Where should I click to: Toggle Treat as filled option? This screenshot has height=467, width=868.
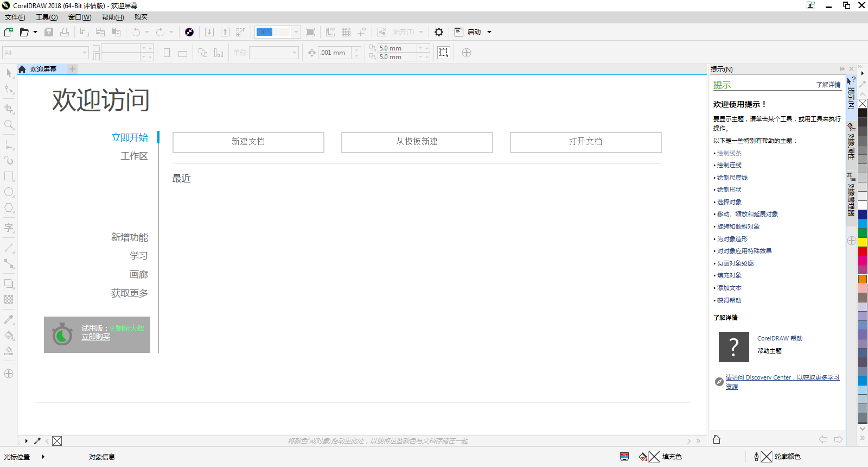coord(444,53)
